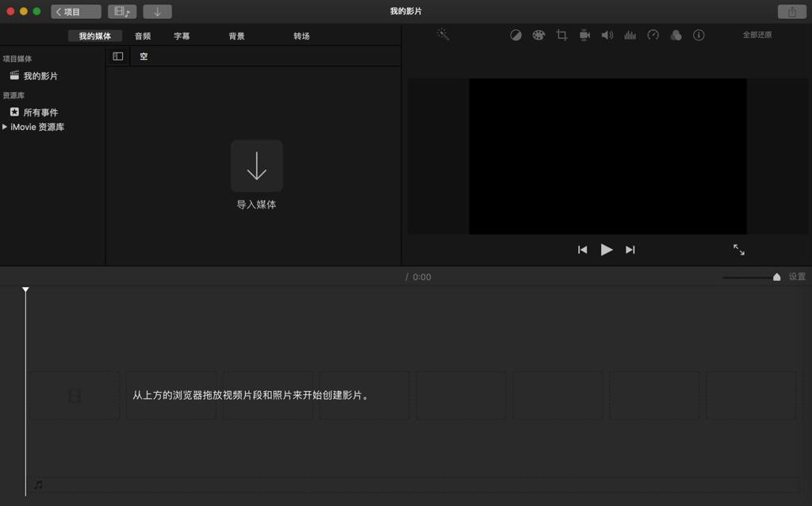
Task: Click the 0:00 duration display
Action: pyautogui.click(x=422, y=277)
